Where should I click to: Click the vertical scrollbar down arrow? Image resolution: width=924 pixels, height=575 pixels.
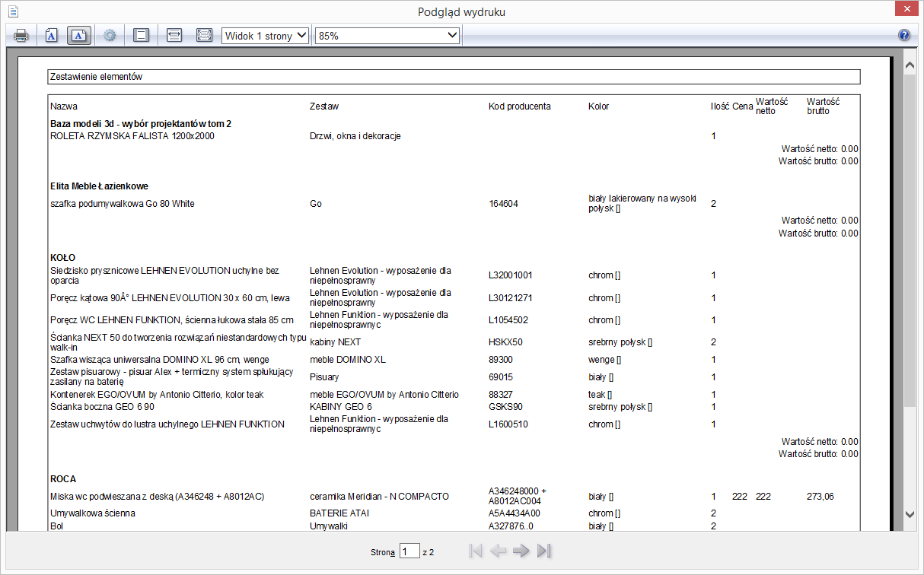pyautogui.click(x=910, y=515)
